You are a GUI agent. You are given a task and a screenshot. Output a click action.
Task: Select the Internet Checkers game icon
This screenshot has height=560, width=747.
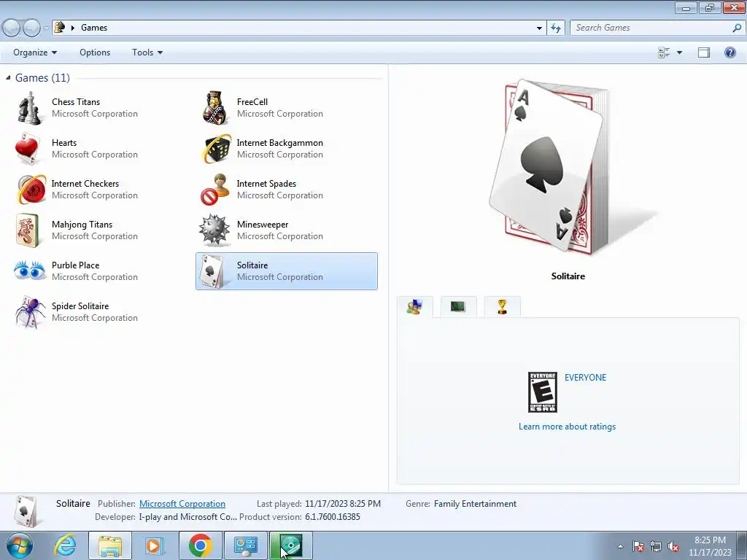31,190
